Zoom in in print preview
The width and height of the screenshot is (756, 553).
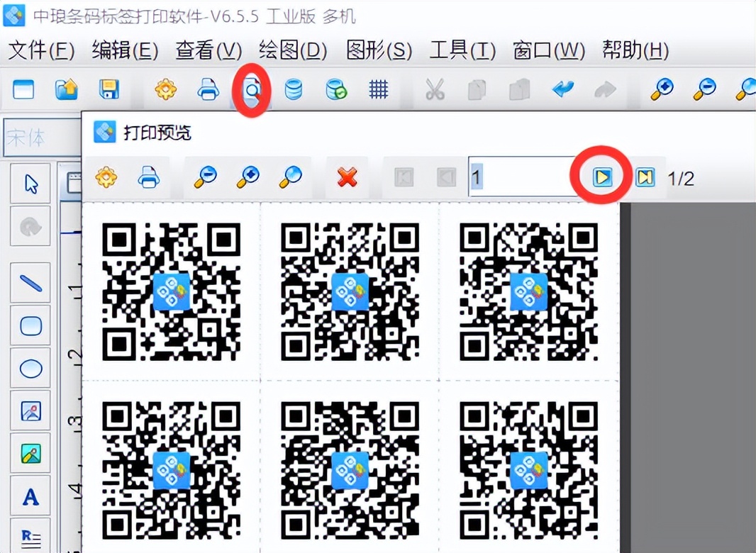click(248, 177)
